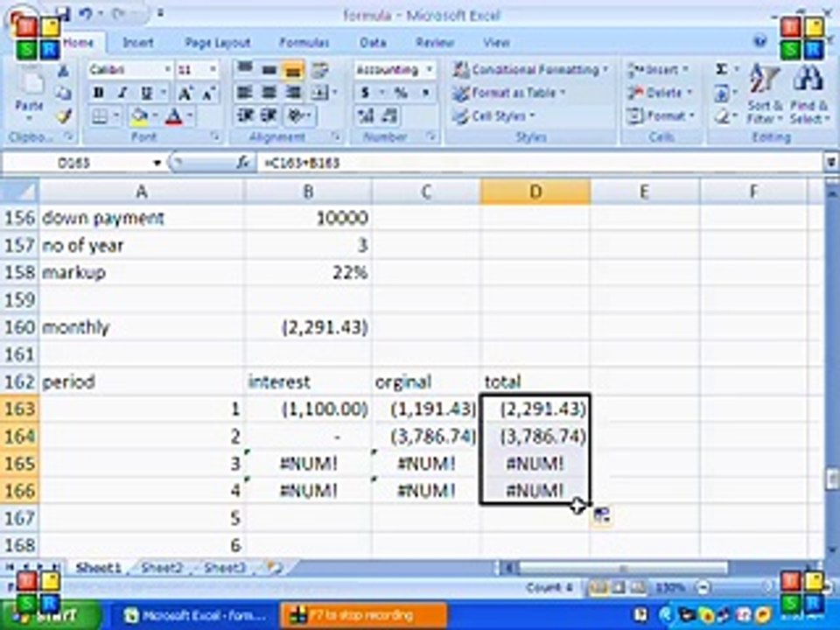Open the Font size dropdown
The width and height of the screenshot is (840, 630).
coord(213,70)
